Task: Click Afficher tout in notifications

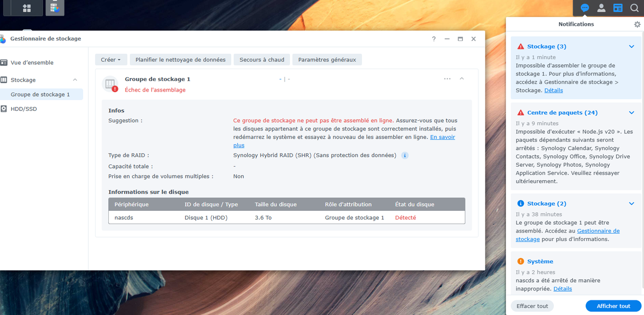Action: [x=613, y=306]
